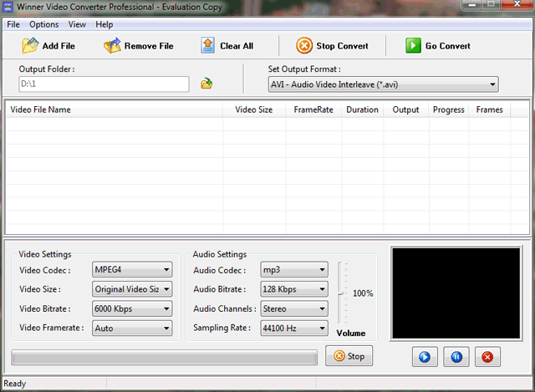Stop preview with red X button
The width and height of the screenshot is (535, 392).
pyautogui.click(x=487, y=357)
